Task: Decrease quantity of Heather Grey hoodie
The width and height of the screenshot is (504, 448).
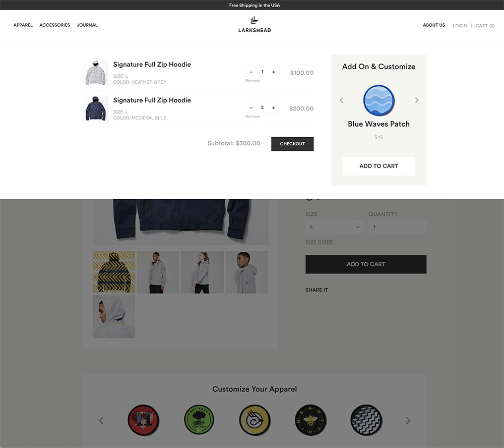Action: tap(251, 72)
